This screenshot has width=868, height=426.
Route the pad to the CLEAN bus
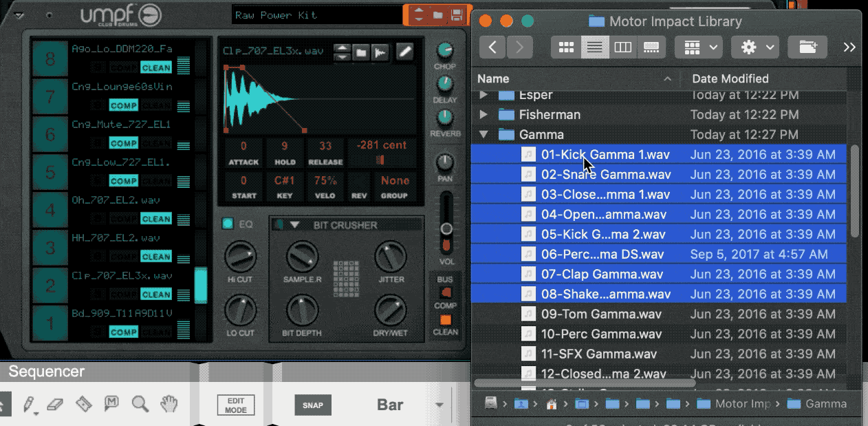click(x=446, y=320)
